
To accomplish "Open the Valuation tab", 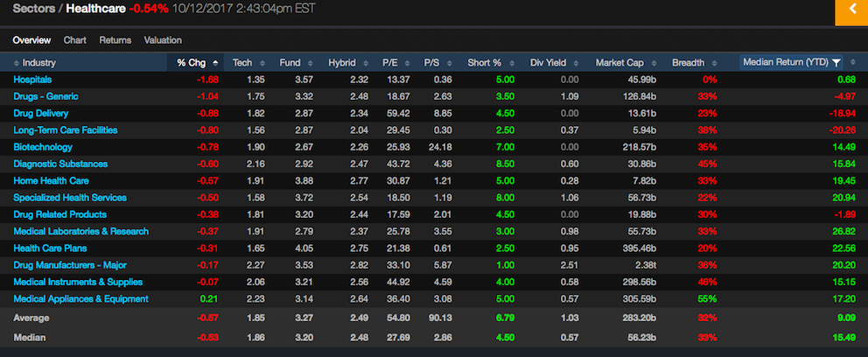I will pos(163,40).
